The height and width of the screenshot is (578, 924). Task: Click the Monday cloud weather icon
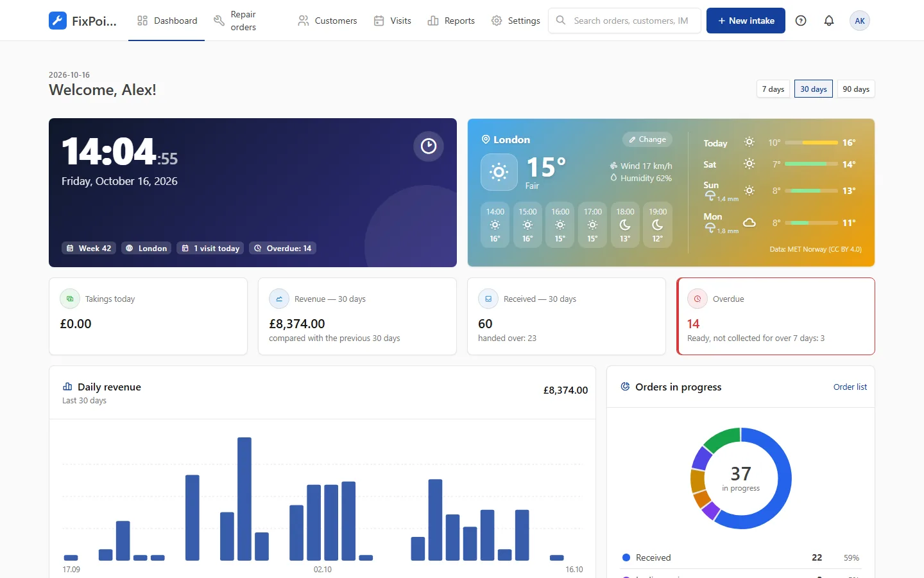(749, 223)
